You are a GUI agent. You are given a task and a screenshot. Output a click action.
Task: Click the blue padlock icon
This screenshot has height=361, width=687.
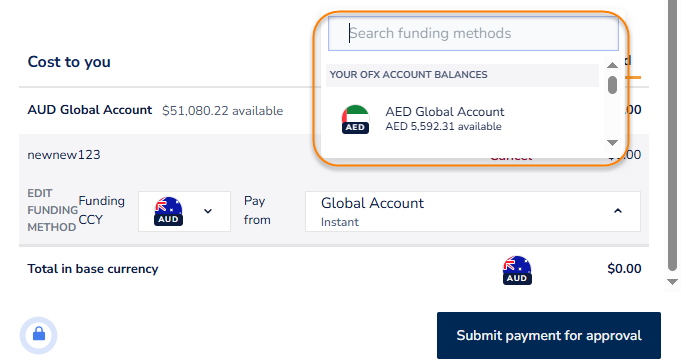39,335
